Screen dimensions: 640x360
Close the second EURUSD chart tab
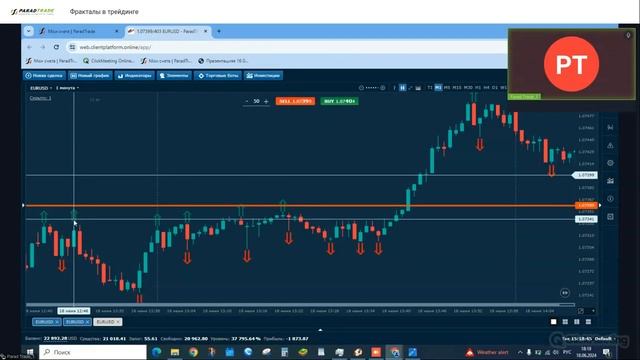87,322
